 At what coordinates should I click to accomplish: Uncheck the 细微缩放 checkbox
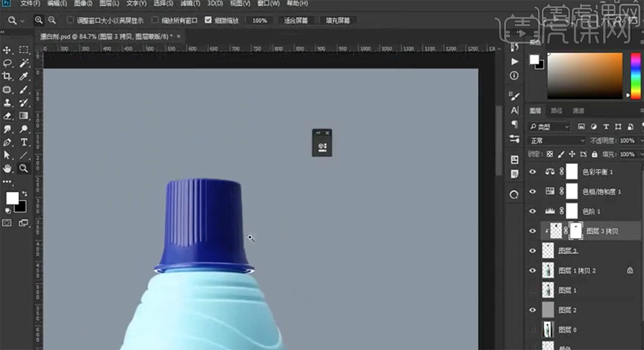point(208,20)
